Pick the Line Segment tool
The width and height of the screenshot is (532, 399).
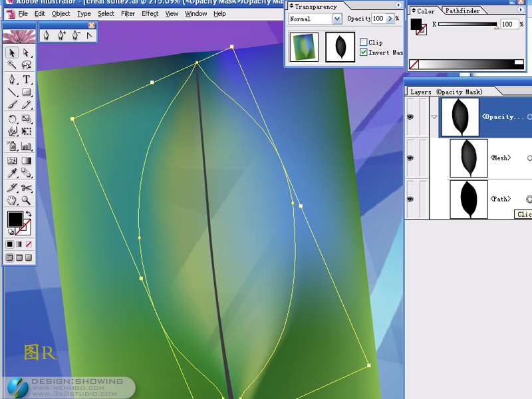click(12, 92)
